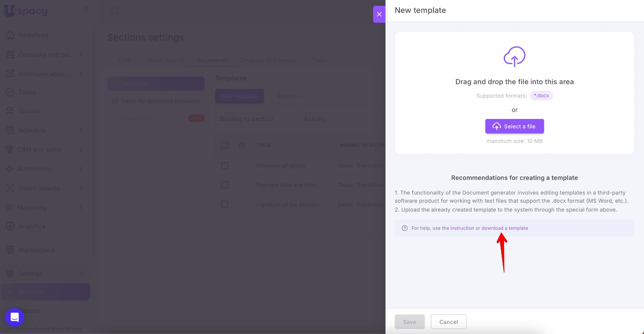This screenshot has height=334, width=644.
Task: Check the Shipment of goods checkbox
Action: (225, 166)
